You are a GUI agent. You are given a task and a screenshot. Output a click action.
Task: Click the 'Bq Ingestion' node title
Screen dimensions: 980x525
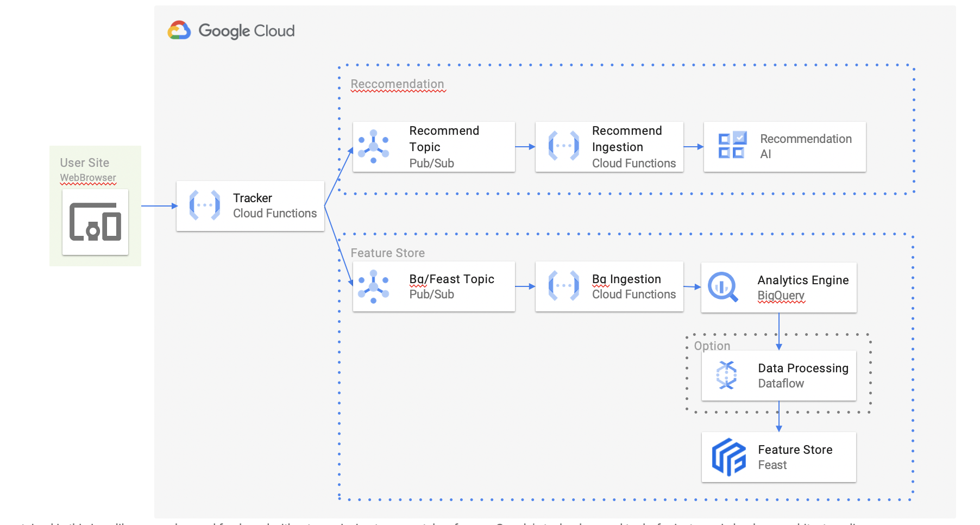click(x=626, y=279)
